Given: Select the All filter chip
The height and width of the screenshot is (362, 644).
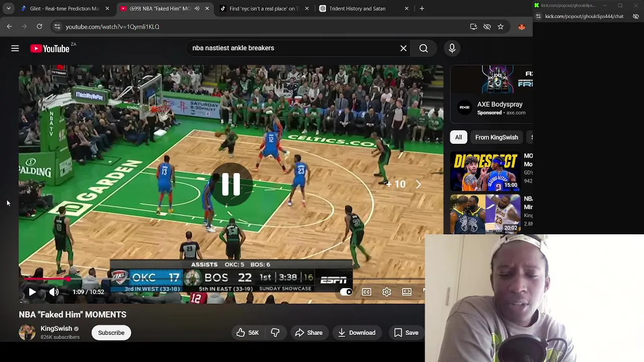Looking at the screenshot, I should click(458, 137).
